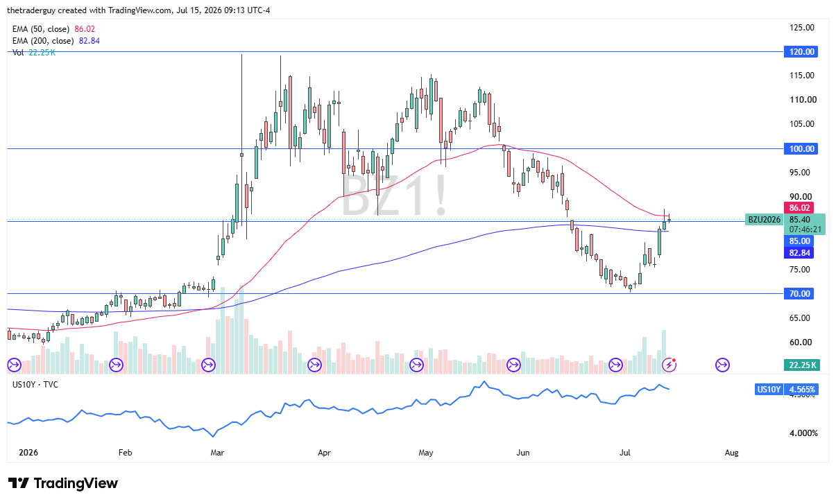Click the 07:46:21 bar countdown timer
This screenshot has width=836, height=504.
click(805, 229)
